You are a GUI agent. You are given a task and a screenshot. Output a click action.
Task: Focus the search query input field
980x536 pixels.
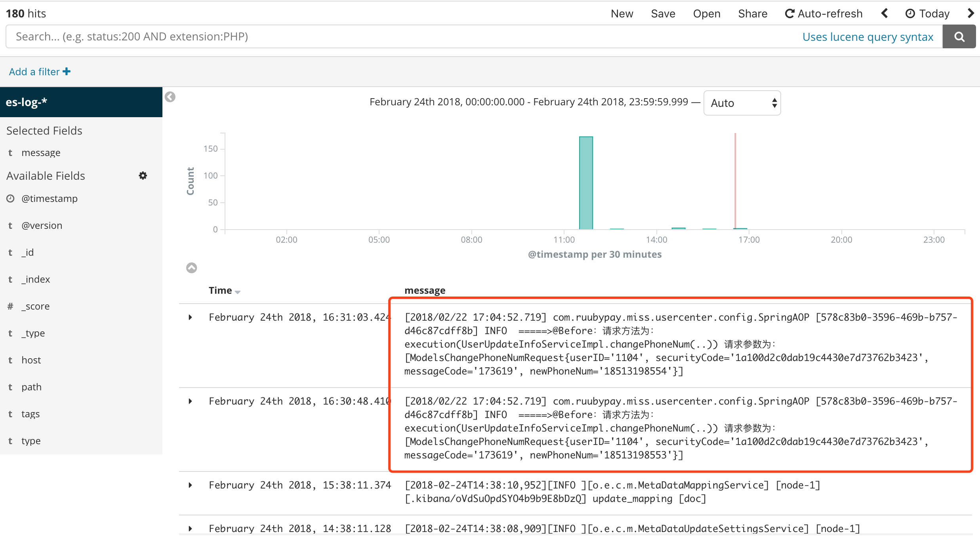pyautogui.click(x=396, y=37)
